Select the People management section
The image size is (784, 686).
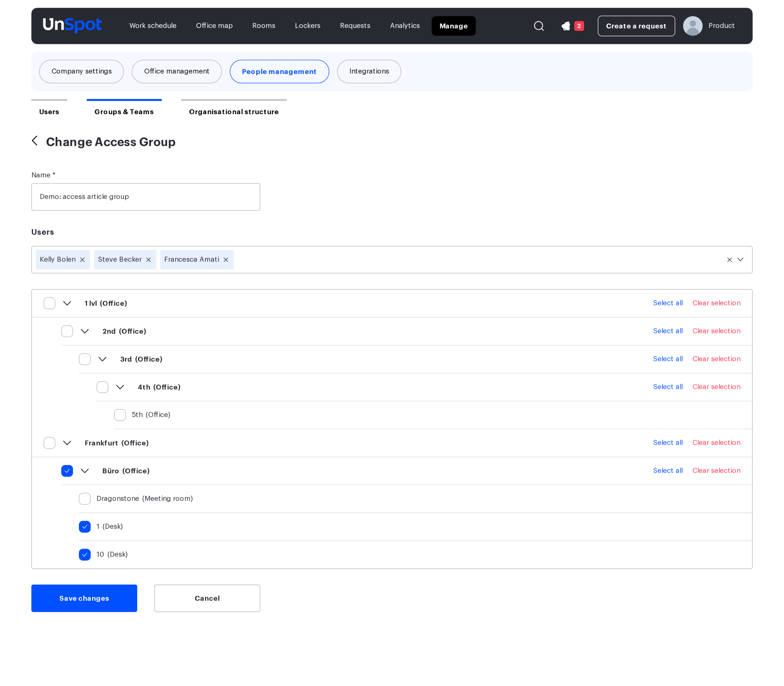(279, 71)
